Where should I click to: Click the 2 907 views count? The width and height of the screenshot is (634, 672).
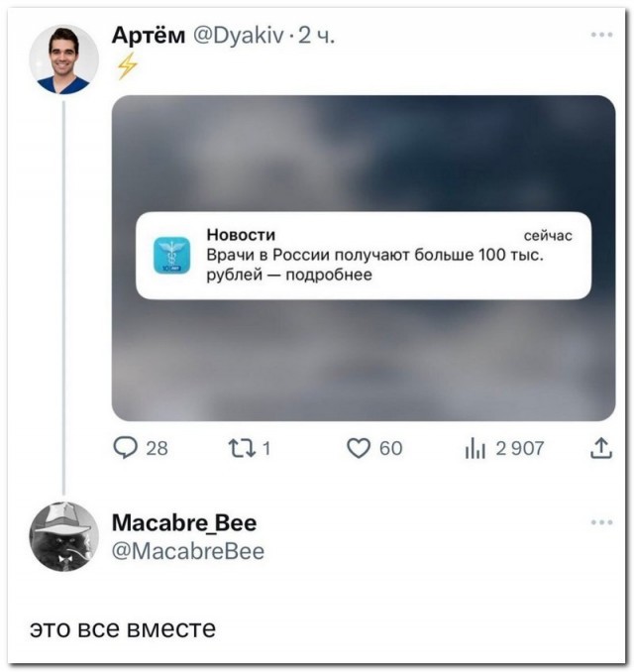pos(519,448)
